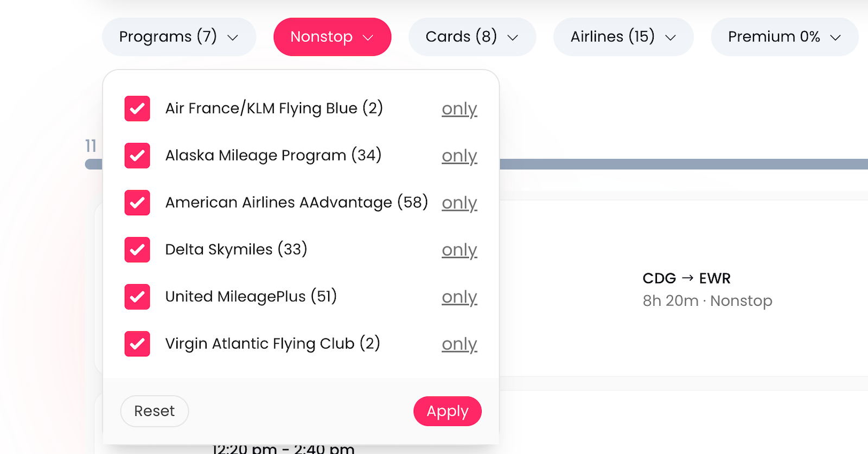Viewport: 868px width, 454px height.
Task: Apply the selected program filters
Action: click(x=447, y=411)
